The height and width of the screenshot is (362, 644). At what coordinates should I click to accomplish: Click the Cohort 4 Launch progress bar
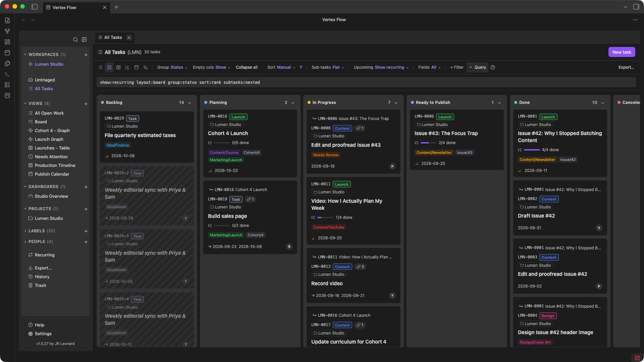[x=222, y=143]
